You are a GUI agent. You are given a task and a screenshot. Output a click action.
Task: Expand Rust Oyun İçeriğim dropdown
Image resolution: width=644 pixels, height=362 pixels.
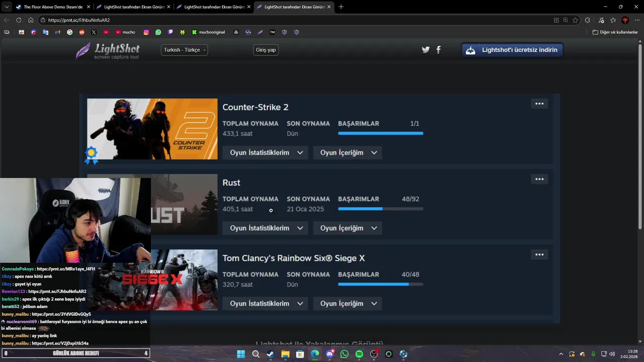pos(348,228)
